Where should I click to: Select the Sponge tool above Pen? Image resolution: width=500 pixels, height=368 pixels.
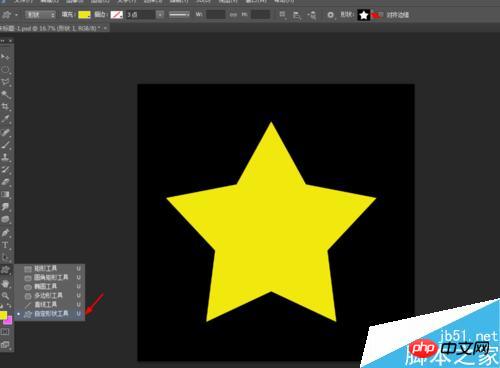(5, 219)
